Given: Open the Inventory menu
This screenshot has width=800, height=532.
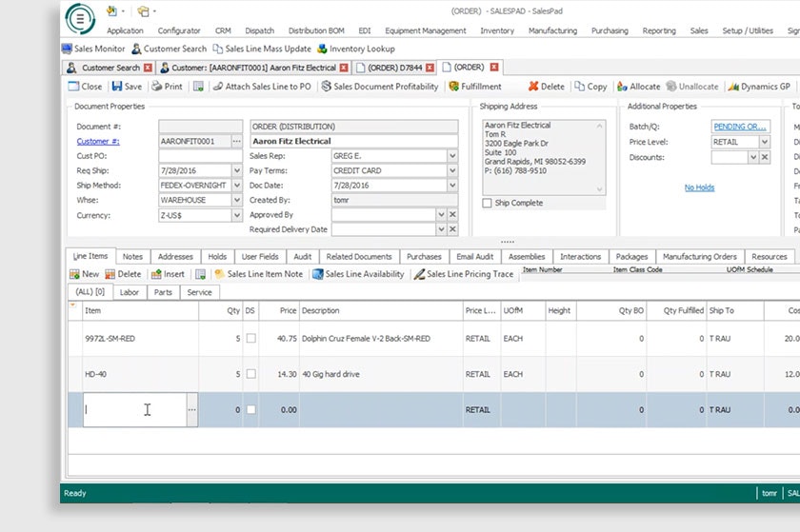Looking at the screenshot, I should [497, 30].
